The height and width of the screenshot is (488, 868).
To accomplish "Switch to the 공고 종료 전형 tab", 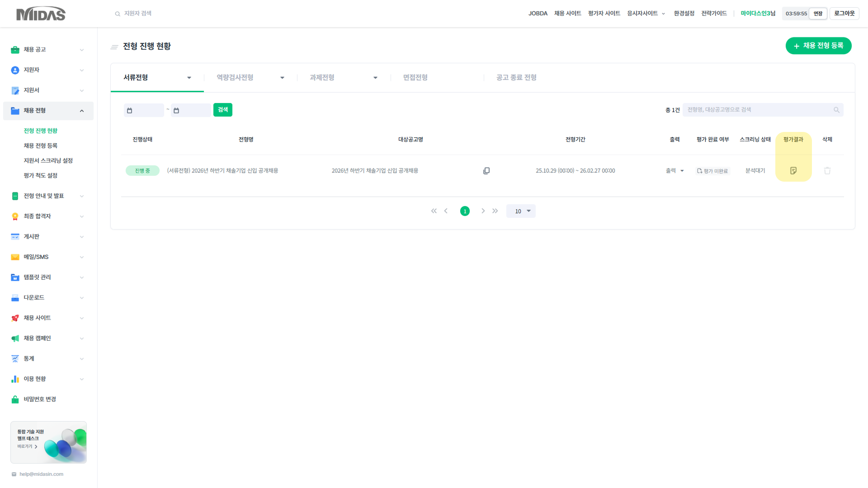I will [516, 78].
